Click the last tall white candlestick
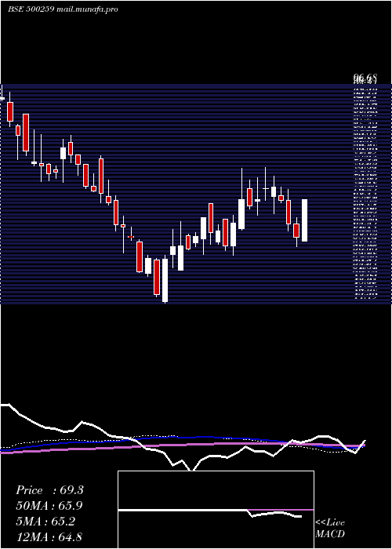The height and width of the screenshot is (549, 392). click(304, 220)
